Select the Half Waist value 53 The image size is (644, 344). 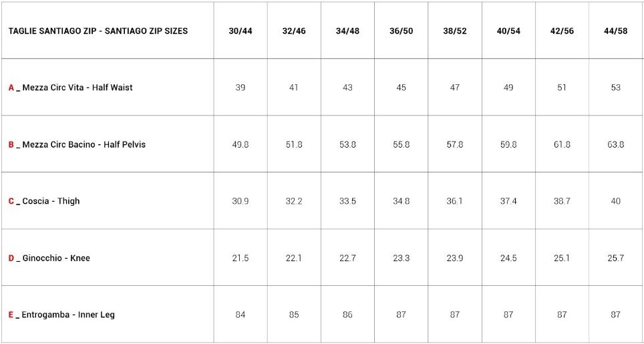click(x=615, y=88)
